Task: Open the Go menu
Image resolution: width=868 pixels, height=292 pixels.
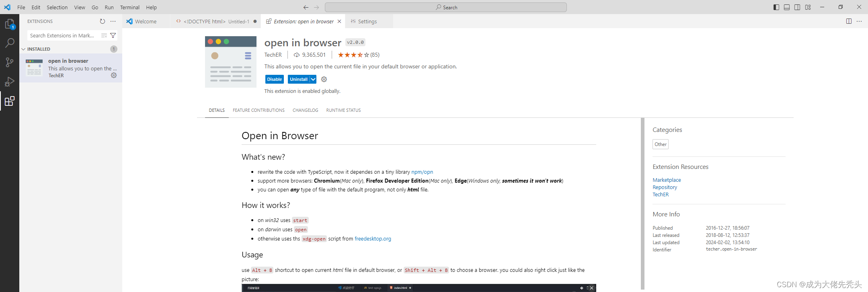Action: click(95, 7)
